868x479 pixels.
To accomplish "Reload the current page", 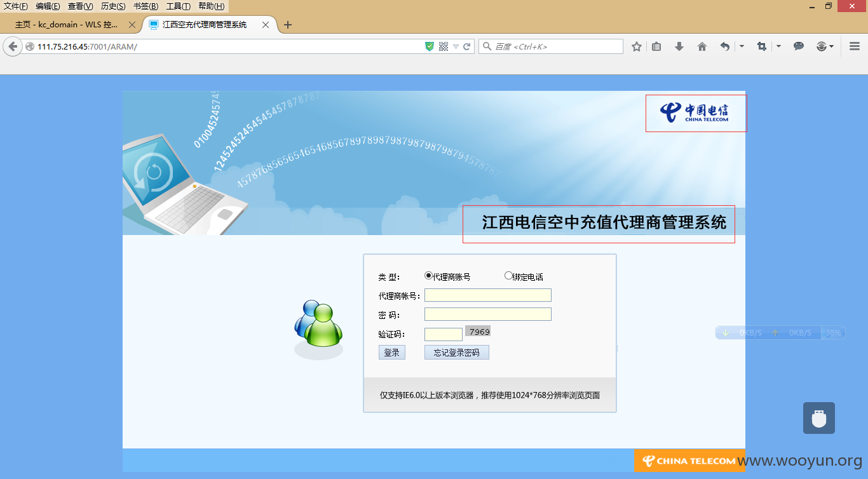I will click(466, 46).
